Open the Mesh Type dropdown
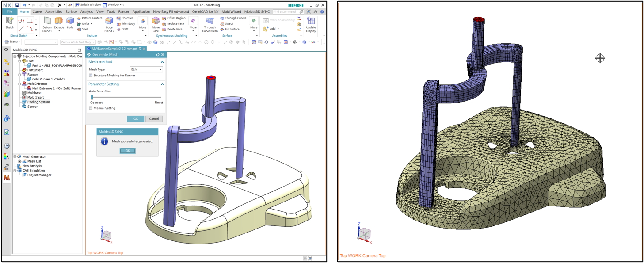644x263 pixels. tap(146, 69)
